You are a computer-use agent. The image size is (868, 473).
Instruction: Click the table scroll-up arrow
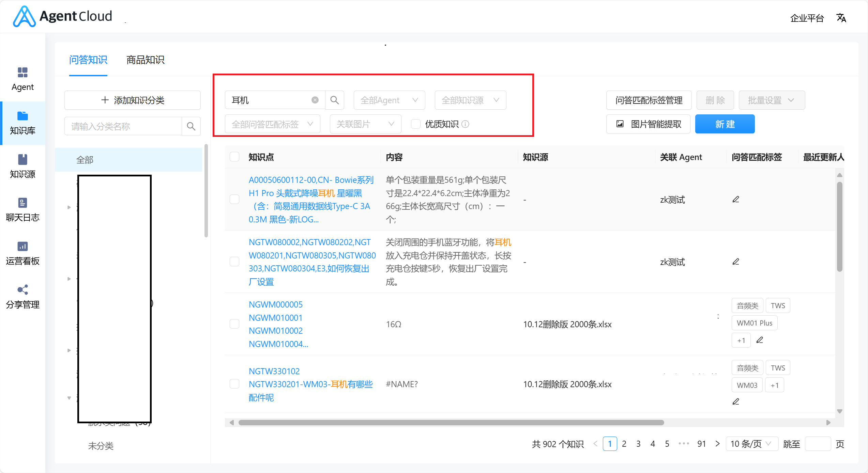point(840,175)
